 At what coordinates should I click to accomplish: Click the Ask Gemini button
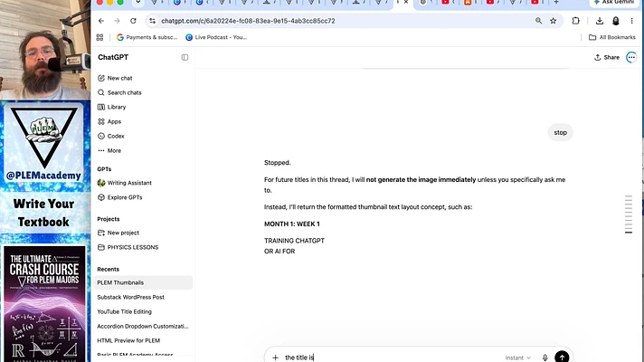click(x=613, y=3)
